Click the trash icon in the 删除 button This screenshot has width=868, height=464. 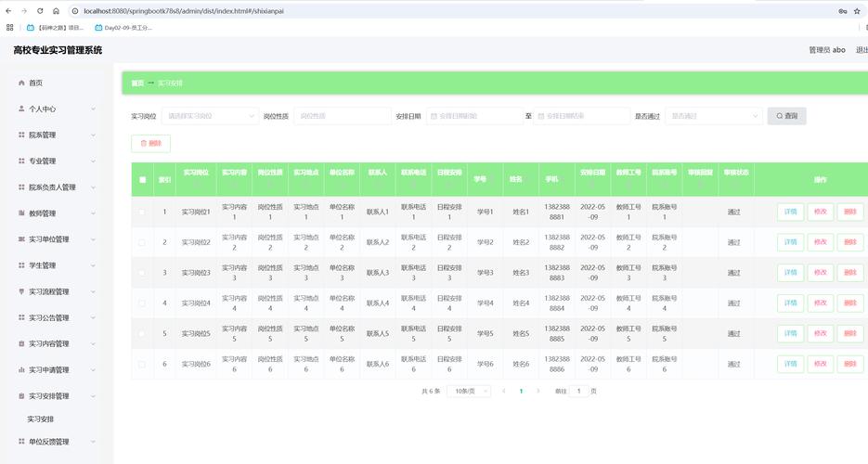point(143,143)
